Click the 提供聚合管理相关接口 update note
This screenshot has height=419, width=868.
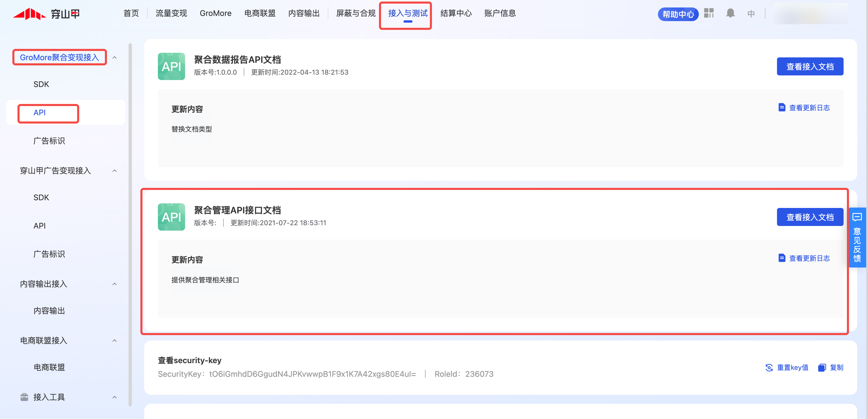pyautogui.click(x=205, y=280)
